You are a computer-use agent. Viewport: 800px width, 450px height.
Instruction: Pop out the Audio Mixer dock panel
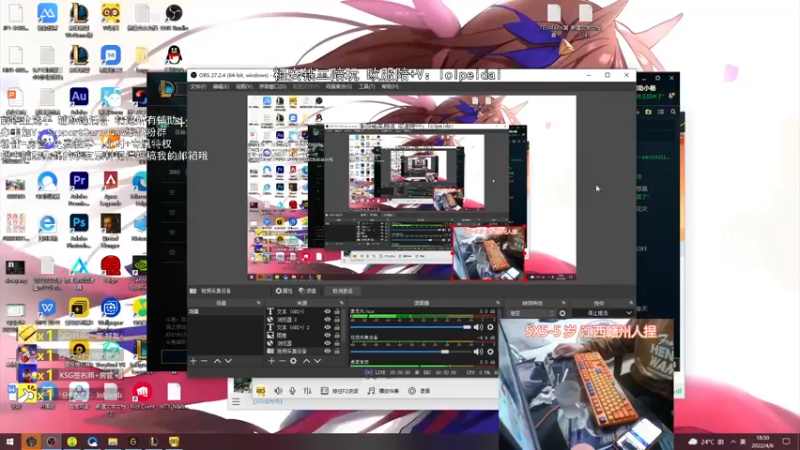coord(498,303)
